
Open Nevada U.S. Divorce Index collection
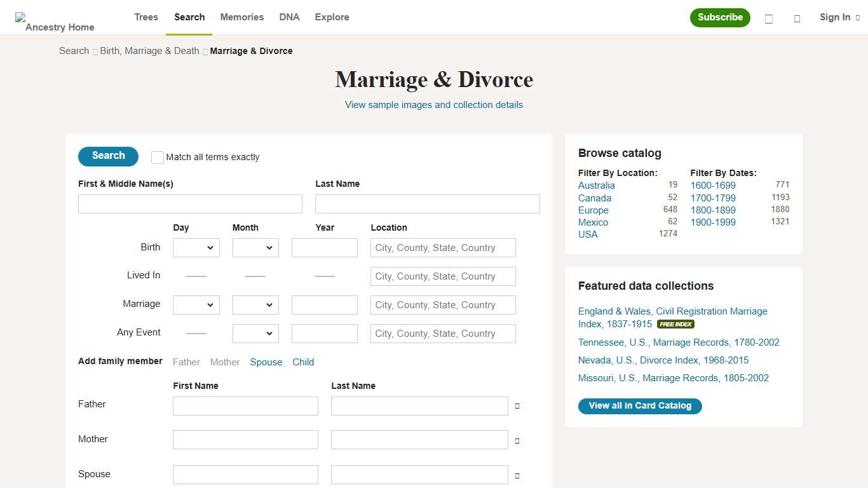(x=663, y=360)
